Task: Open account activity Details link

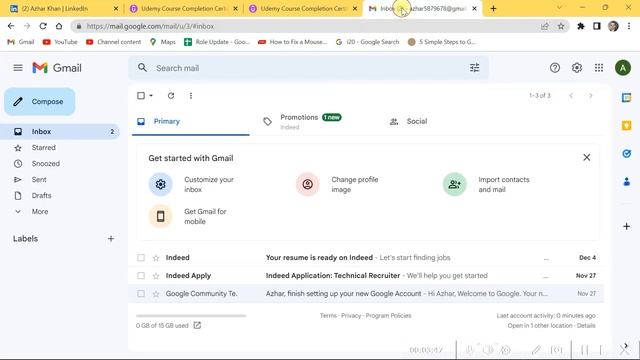Action: click(x=586, y=325)
